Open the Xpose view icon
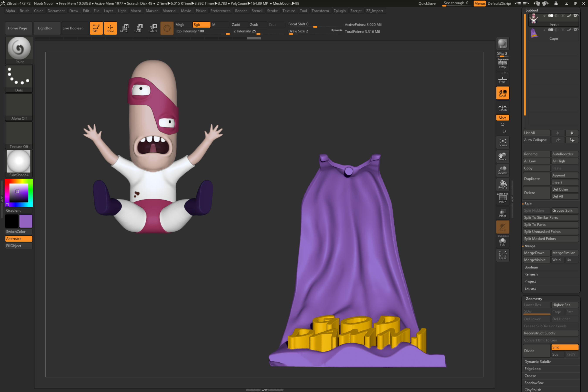Image resolution: width=588 pixels, height=392 pixels. coord(502,255)
